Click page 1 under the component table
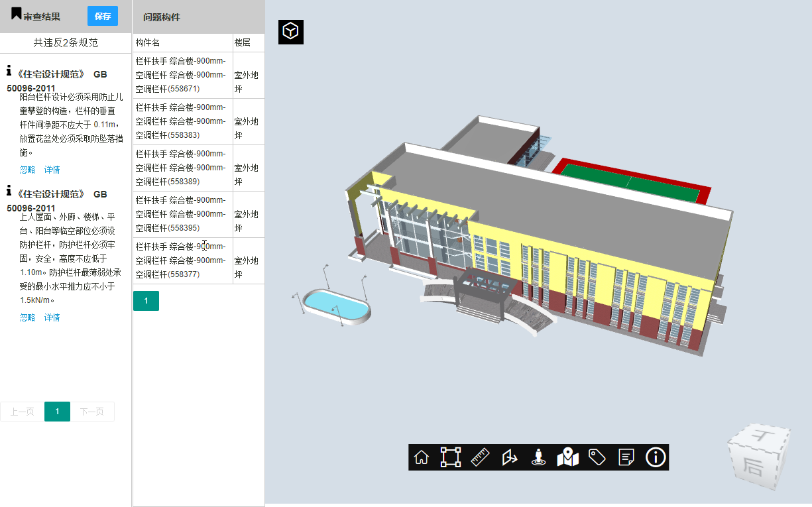Screen dimensions: 812x507 pyautogui.click(x=146, y=301)
